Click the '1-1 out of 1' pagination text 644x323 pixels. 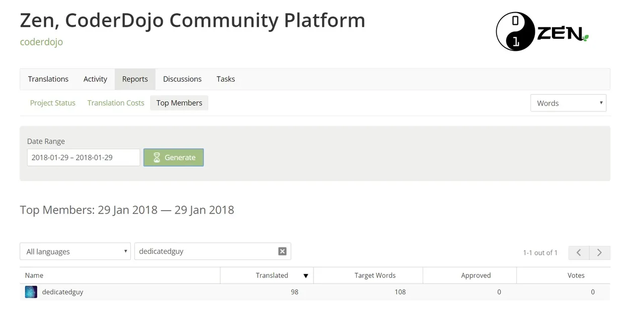pos(540,252)
